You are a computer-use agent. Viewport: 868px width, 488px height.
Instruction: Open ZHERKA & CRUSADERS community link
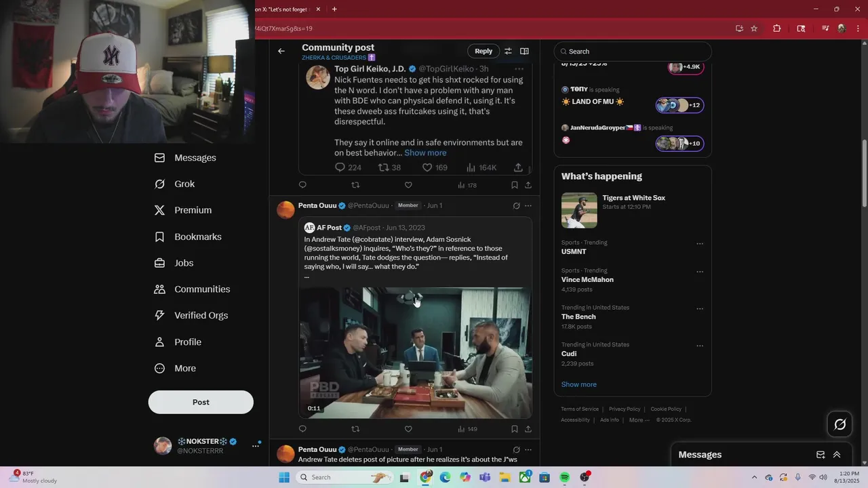(338, 58)
